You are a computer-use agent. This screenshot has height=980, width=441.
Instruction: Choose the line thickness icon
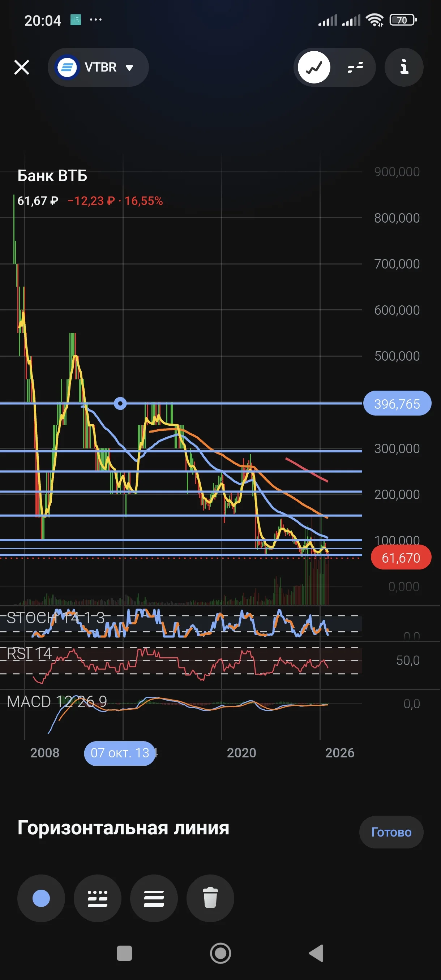[154, 898]
